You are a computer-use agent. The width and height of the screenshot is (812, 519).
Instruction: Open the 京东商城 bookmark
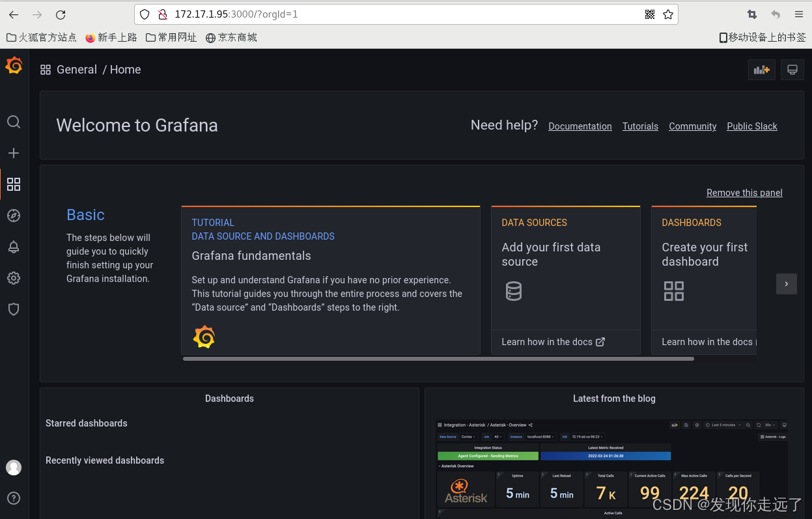pos(231,38)
